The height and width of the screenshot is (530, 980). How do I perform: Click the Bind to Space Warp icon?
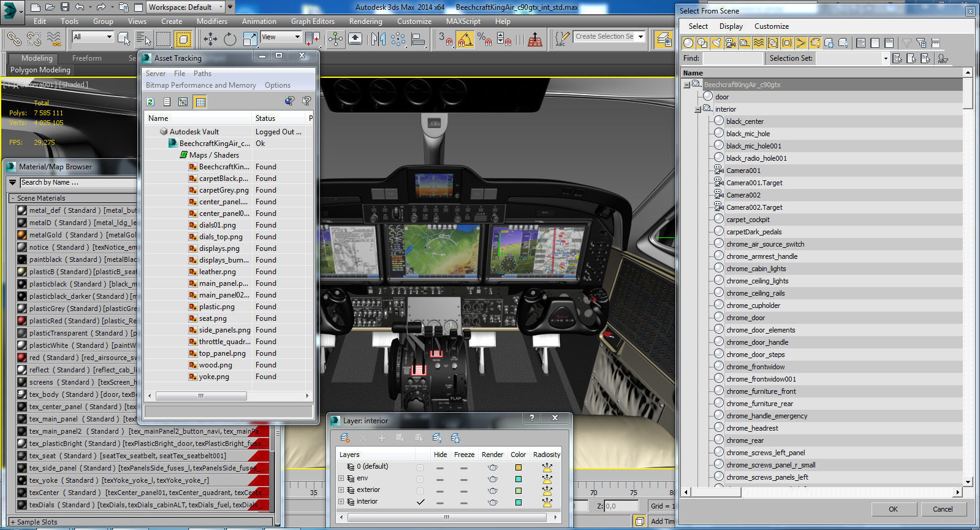(x=54, y=39)
